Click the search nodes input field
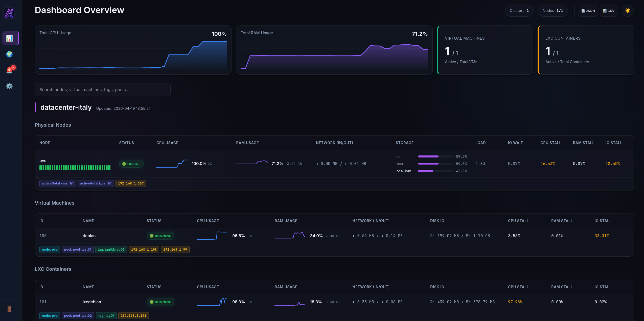This screenshot has width=644, height=321. click(102, 90)
